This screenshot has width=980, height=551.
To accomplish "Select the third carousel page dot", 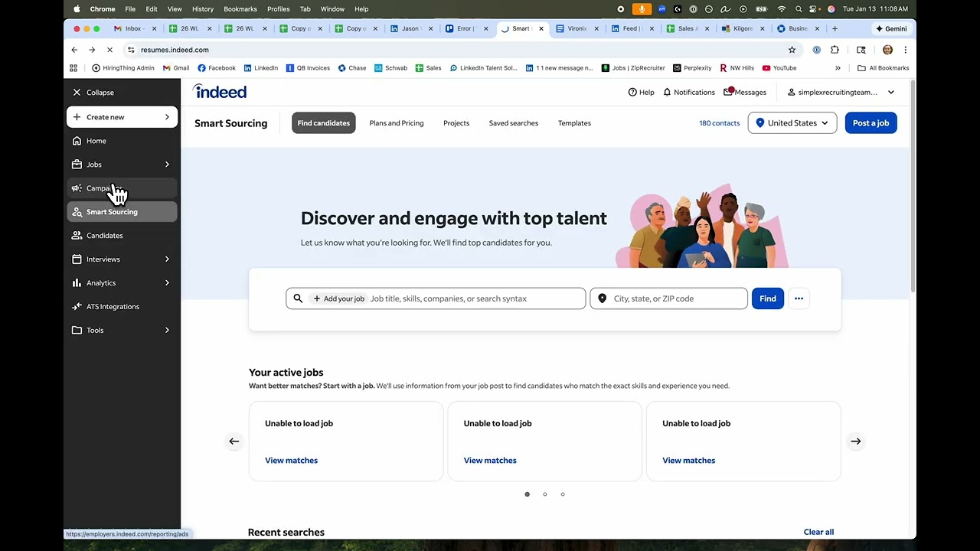I will point(563,494).
